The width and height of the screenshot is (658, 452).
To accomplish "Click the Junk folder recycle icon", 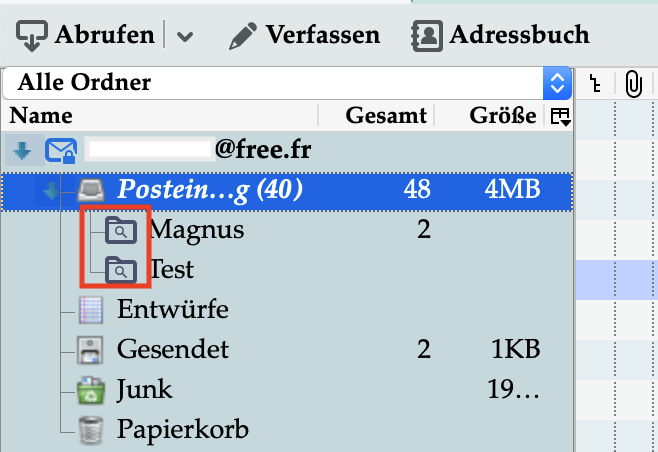I will click(x=92, y=389).
